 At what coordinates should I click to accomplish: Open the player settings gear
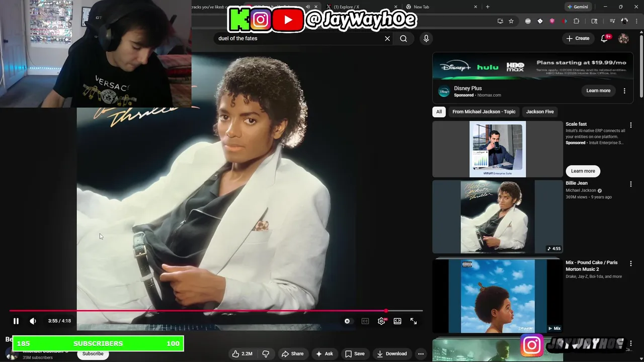(381, 321)
